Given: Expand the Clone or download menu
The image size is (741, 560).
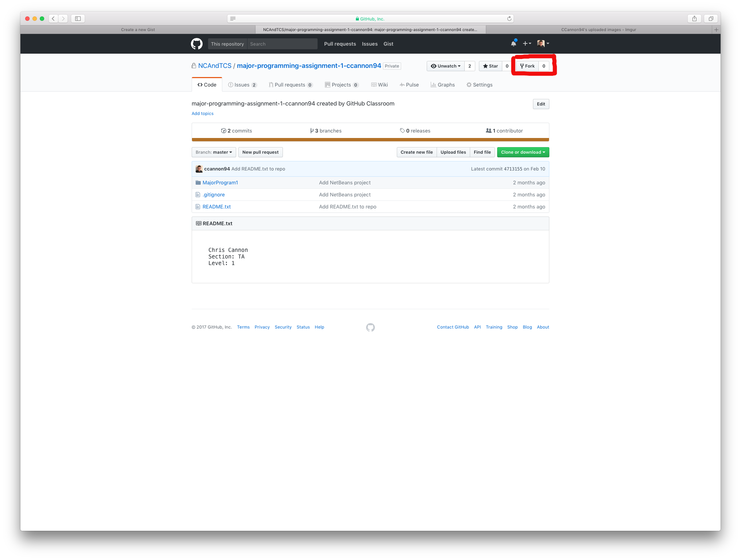Looking at the screenshot, I should (x=523, y=152).
